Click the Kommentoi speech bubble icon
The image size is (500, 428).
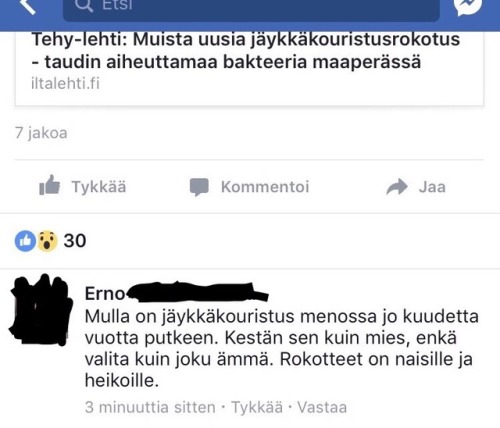[199, 187]
